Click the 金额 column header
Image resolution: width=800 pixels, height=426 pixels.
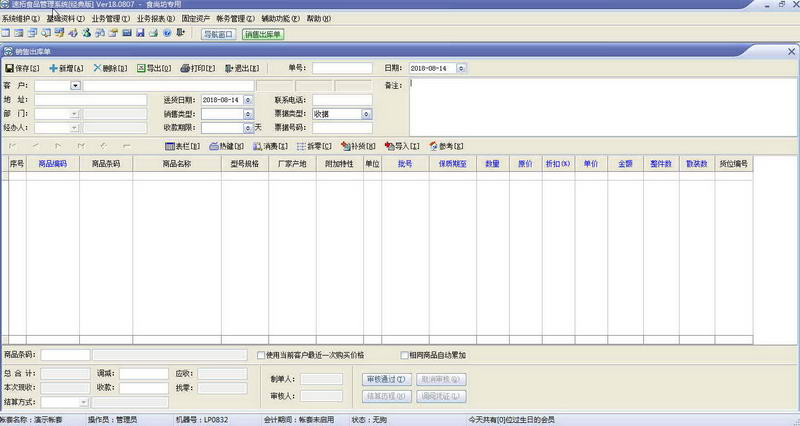(626, 164)
